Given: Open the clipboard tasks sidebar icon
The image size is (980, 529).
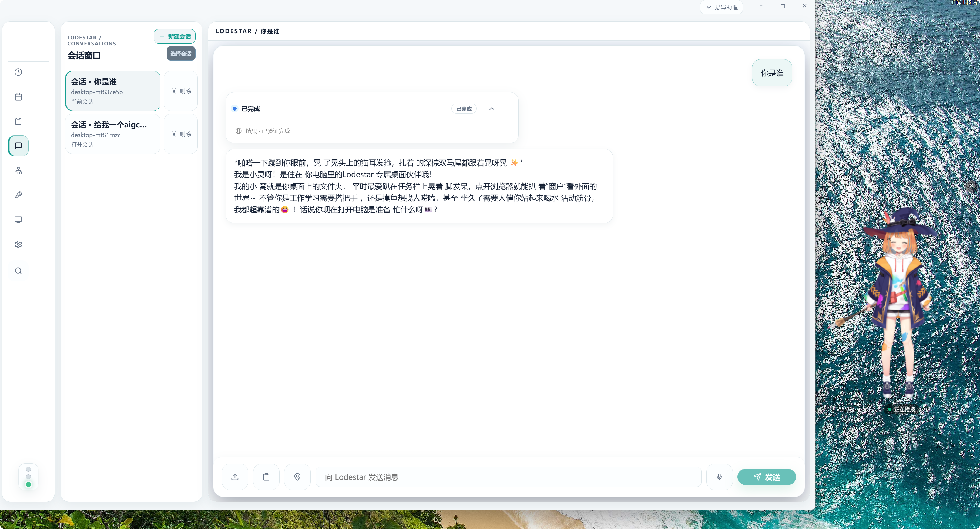Looking at the screenshot, I should (18, 121).
